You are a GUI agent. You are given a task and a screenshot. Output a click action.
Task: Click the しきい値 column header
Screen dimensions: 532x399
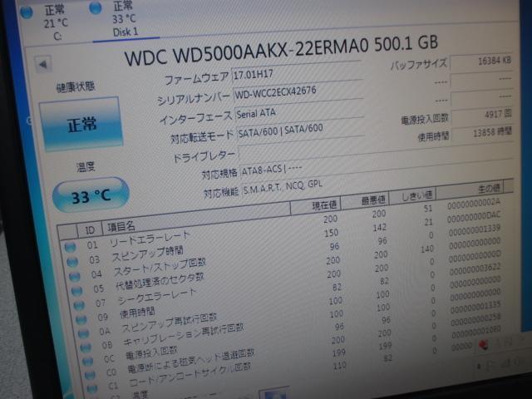[x=412, y=195]
